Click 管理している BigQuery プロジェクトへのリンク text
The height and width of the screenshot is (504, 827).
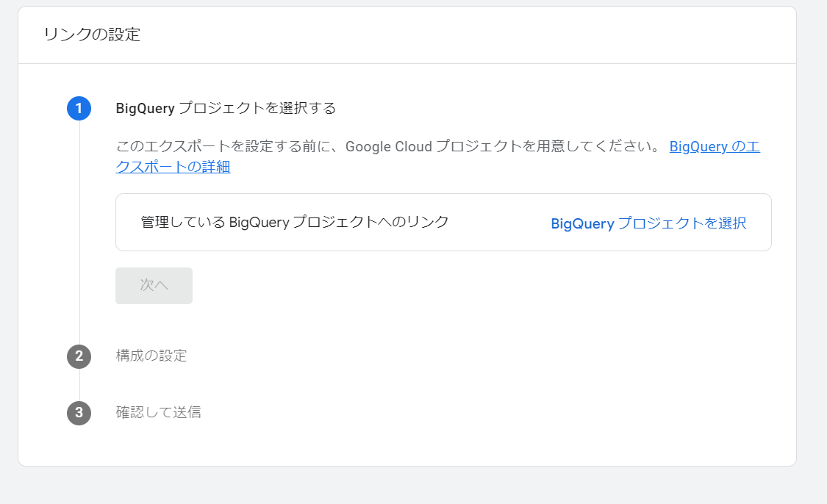[295, 222]
